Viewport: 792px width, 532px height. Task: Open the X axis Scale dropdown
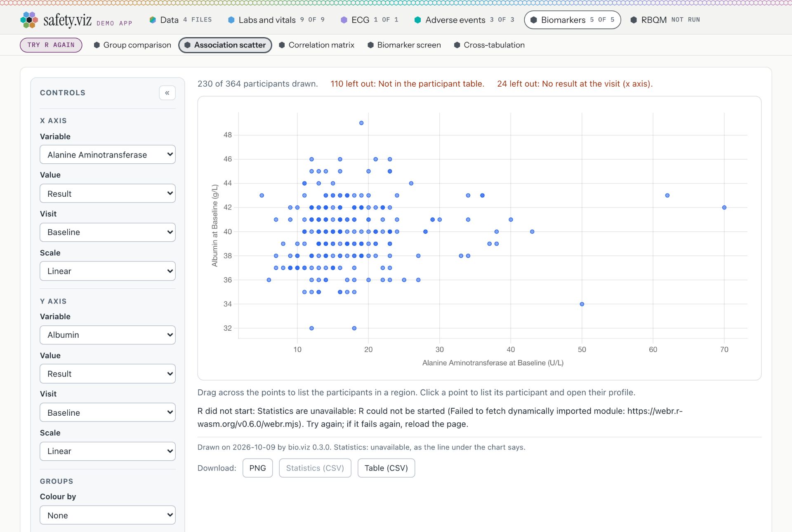pos(108,271)
